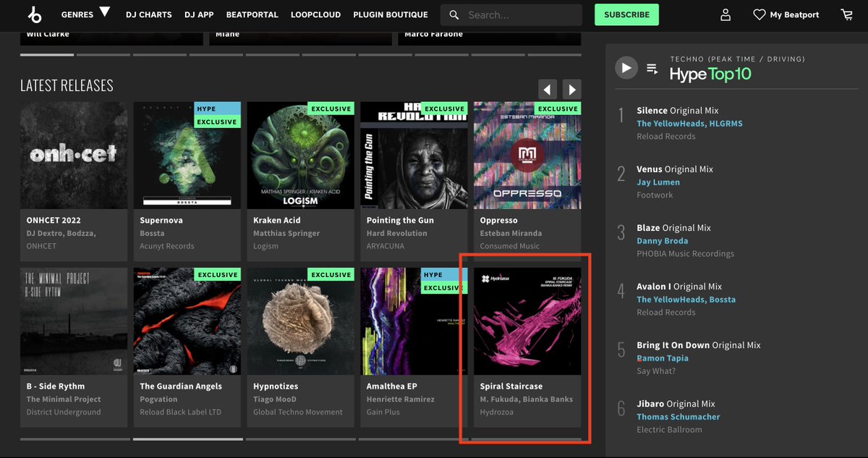Open Consumed Music label link

(x=510, y=246)
